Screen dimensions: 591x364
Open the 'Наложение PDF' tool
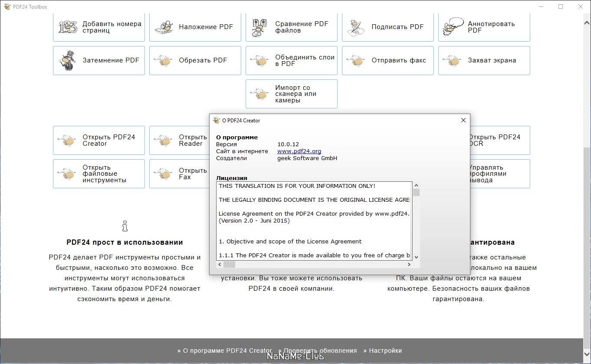(195, 27)
